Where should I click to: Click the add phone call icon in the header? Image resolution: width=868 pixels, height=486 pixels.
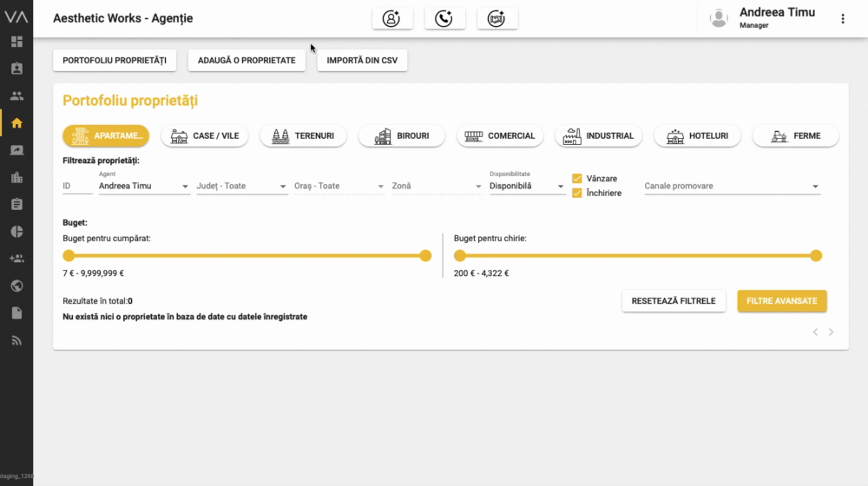444,18
